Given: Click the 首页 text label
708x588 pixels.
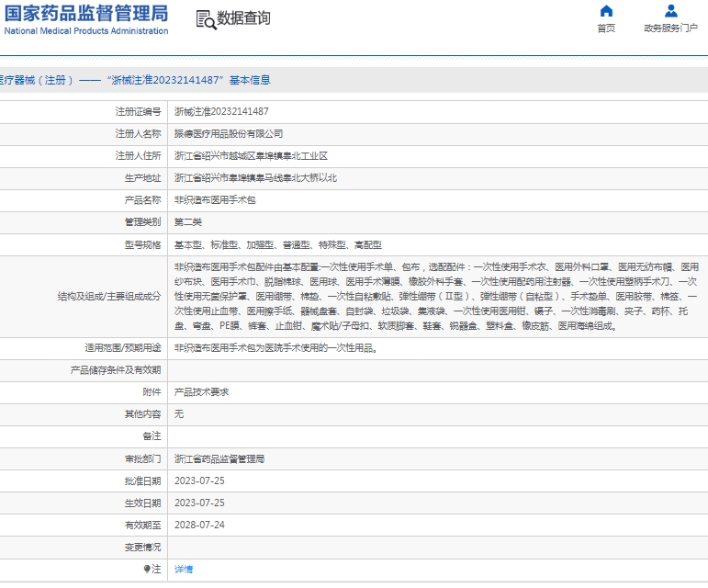Looking at the screenshot, I should pos(606,28).
